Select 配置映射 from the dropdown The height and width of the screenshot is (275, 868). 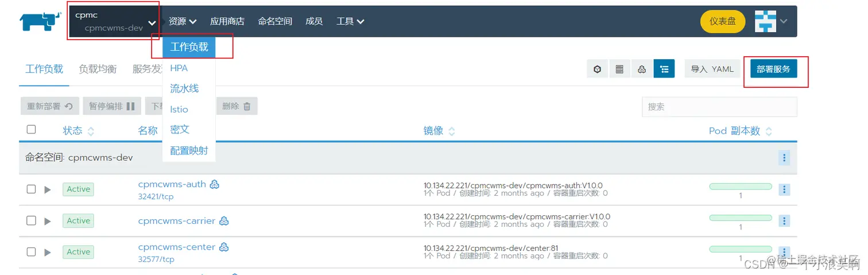point(189,150)
